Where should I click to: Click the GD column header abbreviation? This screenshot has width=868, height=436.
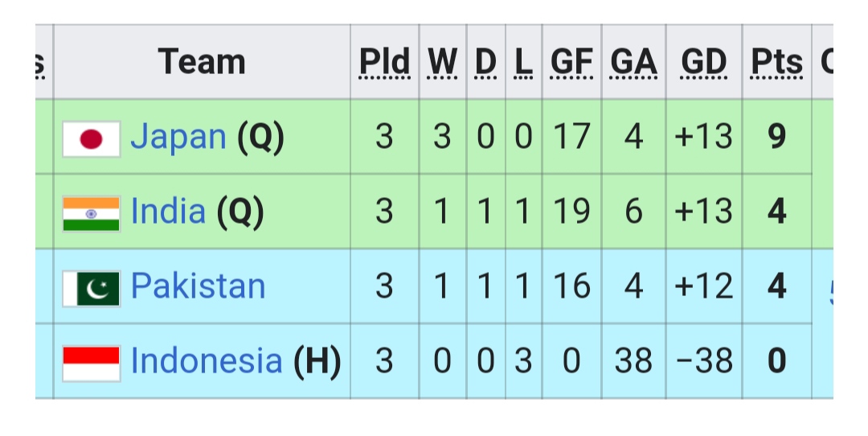tap(703, 61)
